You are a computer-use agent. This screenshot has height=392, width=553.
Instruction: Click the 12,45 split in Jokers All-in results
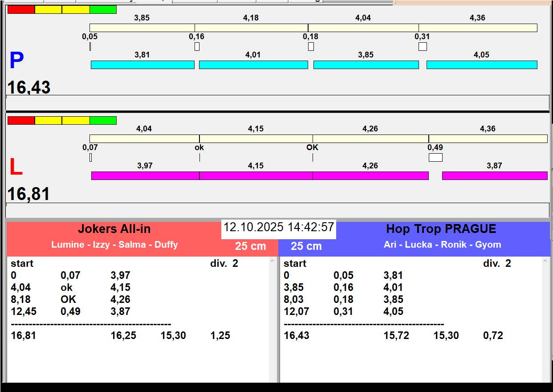pyautogui.click(x=24, y=311)
